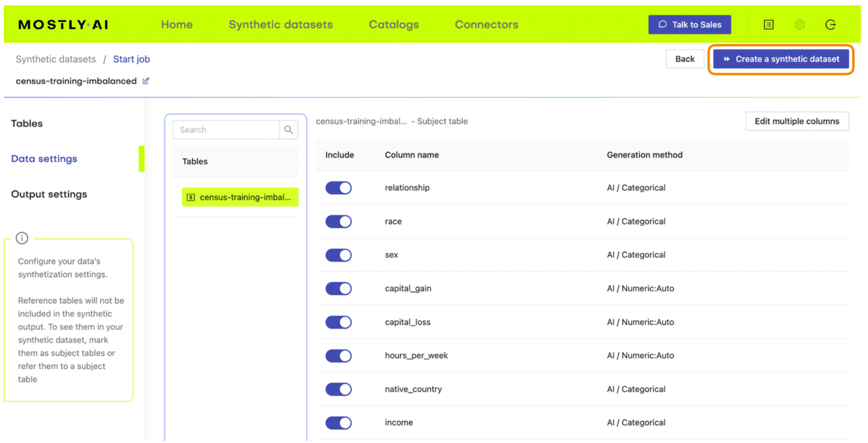This screenshot has height=443, width=868.
Task: Click AI / Numeric:Auto for hours_per_week
Action: pos(640,356)
